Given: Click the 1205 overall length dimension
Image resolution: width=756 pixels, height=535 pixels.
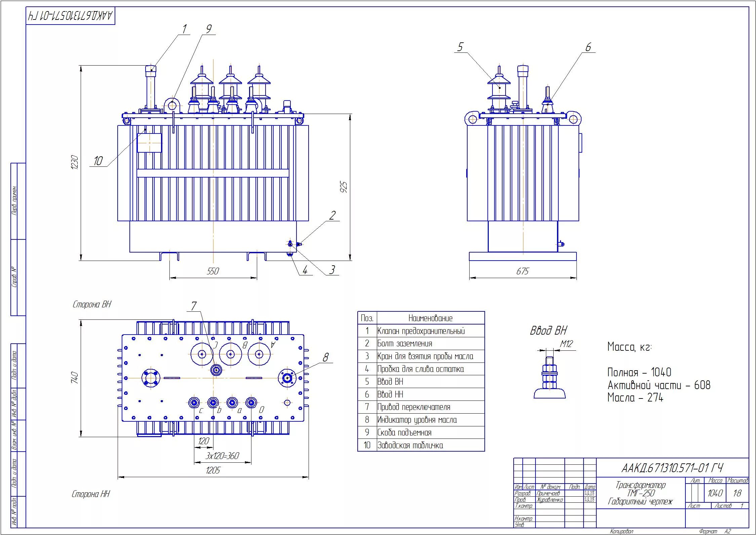Looking at the screenshot, I should coord(213,470).
